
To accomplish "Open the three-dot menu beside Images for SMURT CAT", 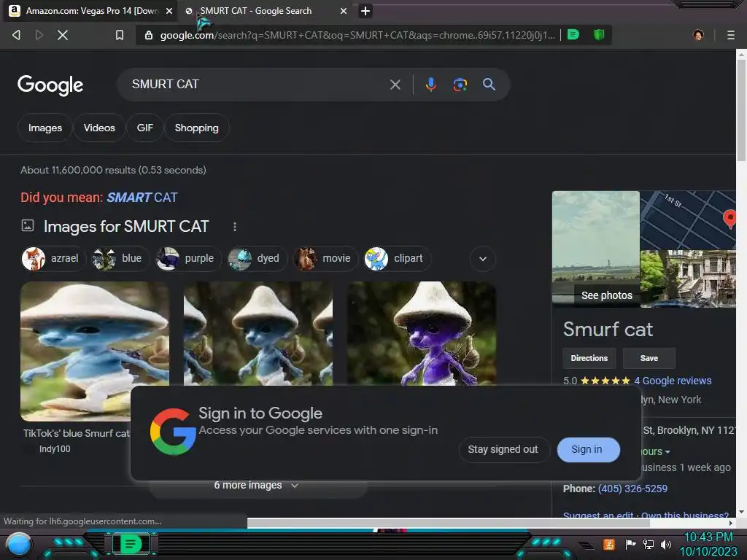I will point(234,227).
